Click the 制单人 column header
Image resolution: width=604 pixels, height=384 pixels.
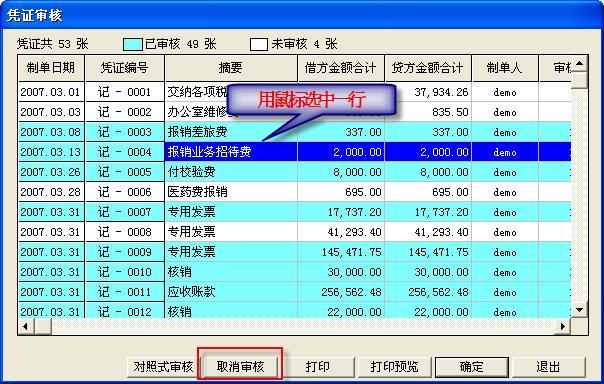click(505, 68)
